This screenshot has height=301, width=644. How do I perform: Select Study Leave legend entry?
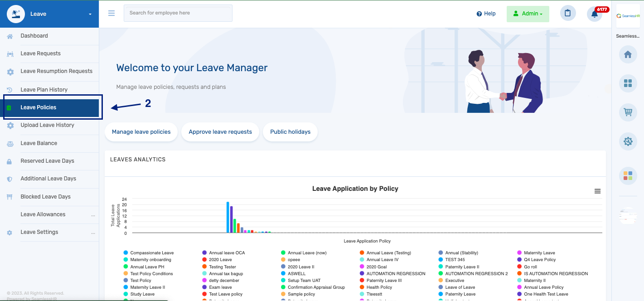[139, 294]
